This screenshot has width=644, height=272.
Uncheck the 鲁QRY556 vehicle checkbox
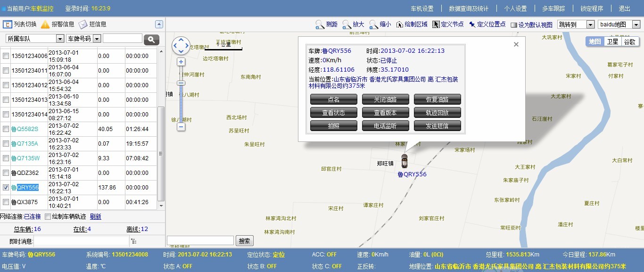pos(5,187)
